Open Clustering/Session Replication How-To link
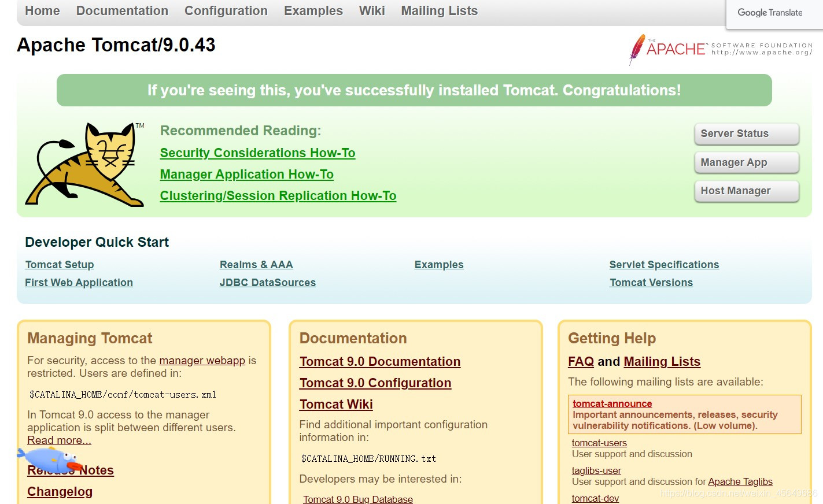Screen dimensions: 823x504 (278, 196)
